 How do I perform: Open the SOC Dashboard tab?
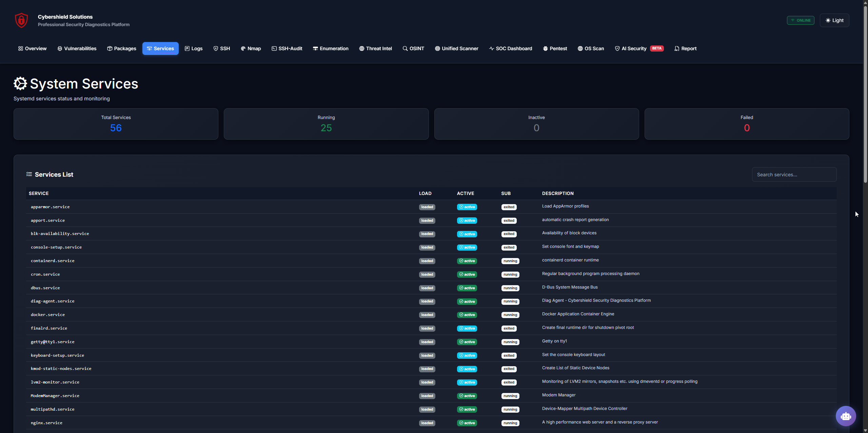[x=510, y=48]
